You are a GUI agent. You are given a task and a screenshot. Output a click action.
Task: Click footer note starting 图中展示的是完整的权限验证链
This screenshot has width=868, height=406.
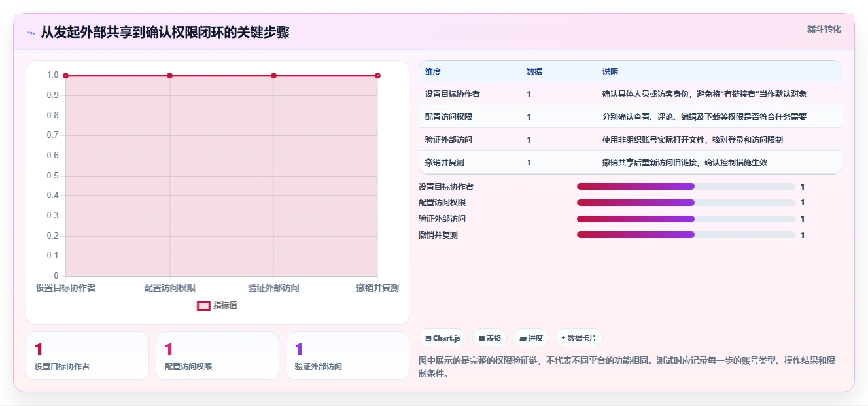[627, 367]
